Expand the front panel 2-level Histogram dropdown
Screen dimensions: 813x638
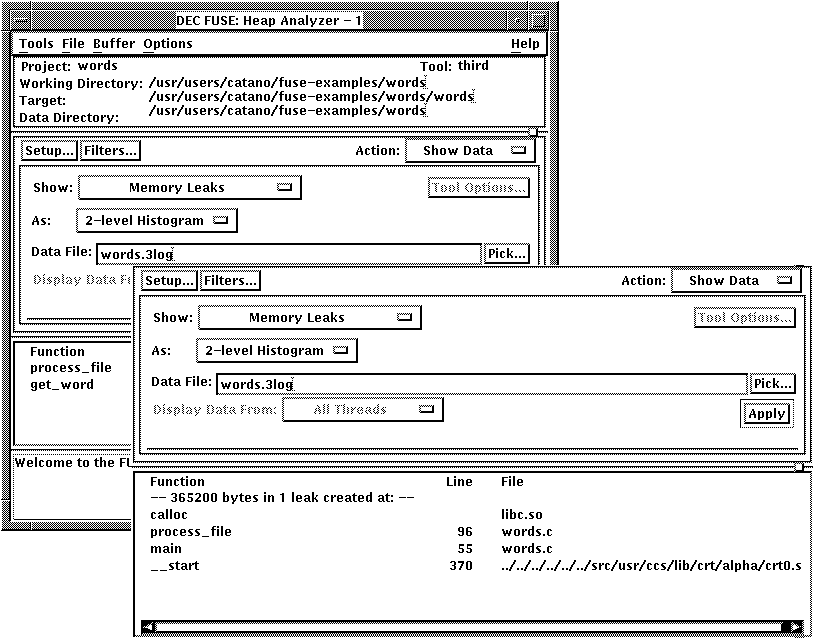pyautogui.click(x=277, y=351)
